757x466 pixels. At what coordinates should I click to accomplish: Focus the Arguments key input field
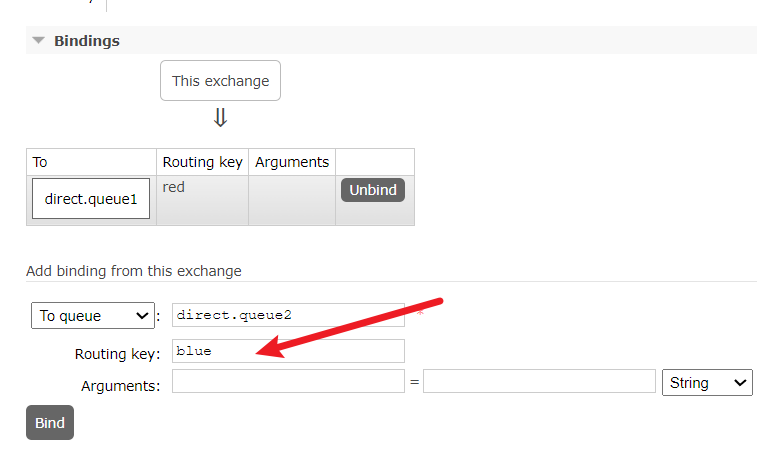coord(288,382)
